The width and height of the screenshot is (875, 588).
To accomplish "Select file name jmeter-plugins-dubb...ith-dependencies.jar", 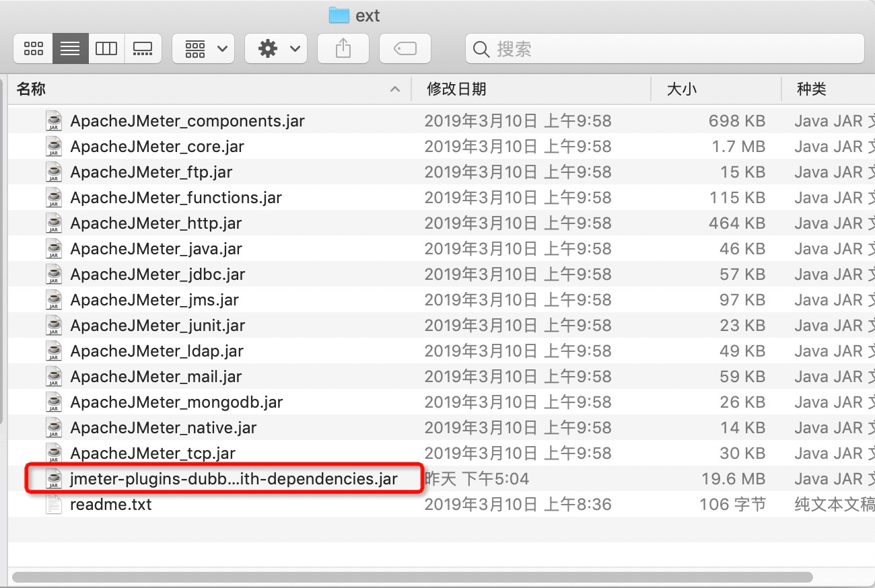I will coord(234,479).
